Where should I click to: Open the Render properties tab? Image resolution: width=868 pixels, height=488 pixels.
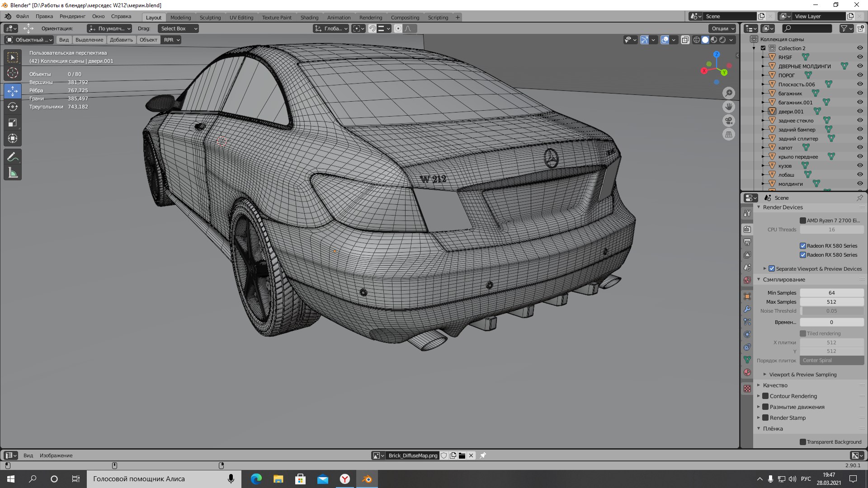coord(747,230)
